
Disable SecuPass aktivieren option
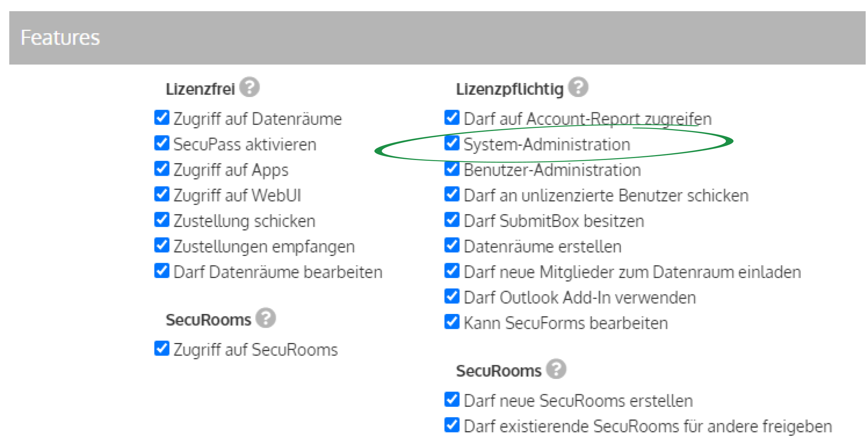pyautogui.click(x=162, y=143)
